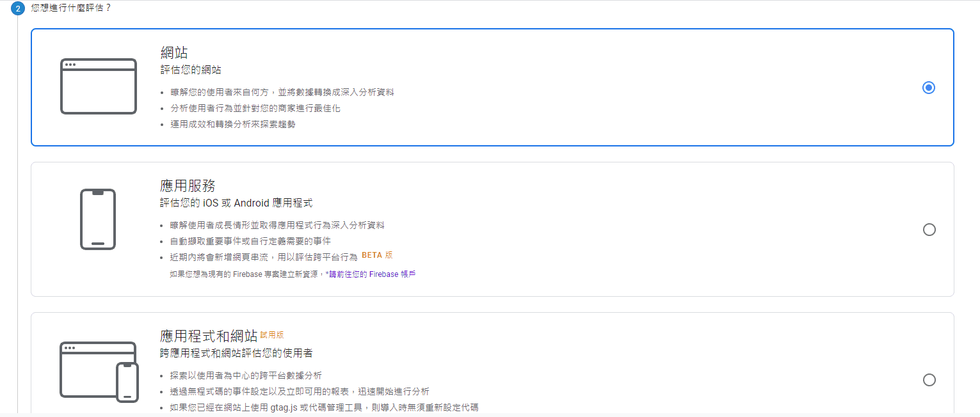Open the 請前往您的 Firebase 帳戶 link
The height and width of the screenshot is (417, 980).
click(x=372, y=274)
